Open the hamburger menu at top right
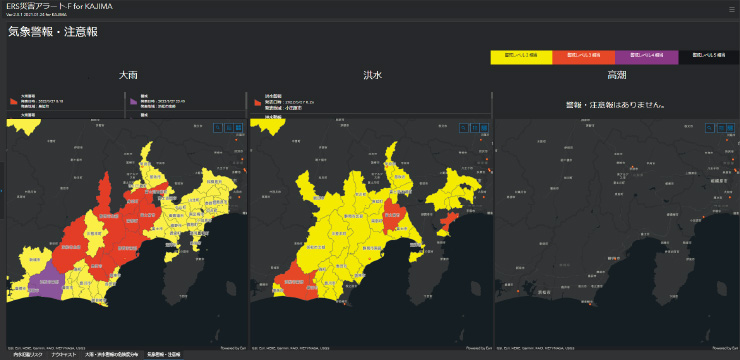The image size is (740, 360). click(732, 9)
